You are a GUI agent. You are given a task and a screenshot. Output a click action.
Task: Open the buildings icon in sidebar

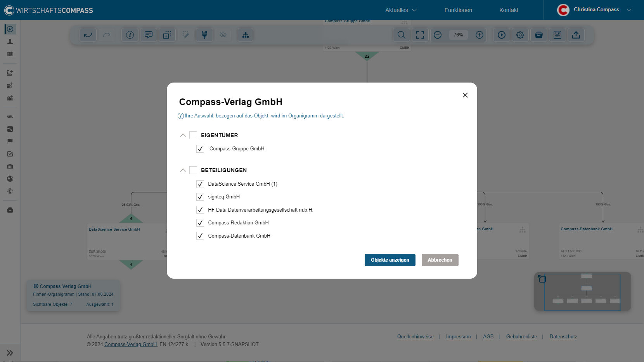(10, 54)
